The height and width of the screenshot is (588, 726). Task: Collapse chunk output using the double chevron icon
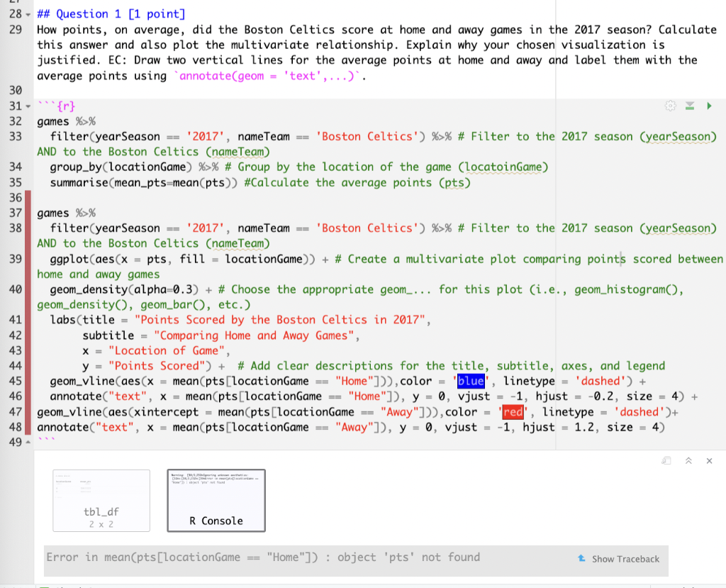[x=688, y=460]
